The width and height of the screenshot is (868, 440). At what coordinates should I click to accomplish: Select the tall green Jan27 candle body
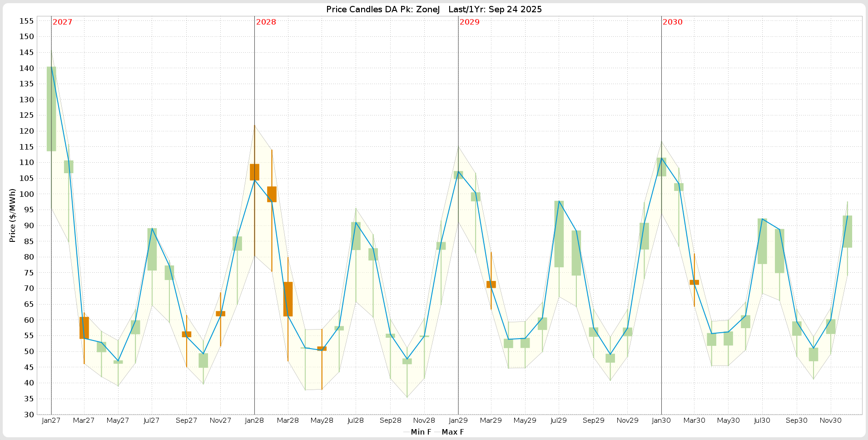51,109
